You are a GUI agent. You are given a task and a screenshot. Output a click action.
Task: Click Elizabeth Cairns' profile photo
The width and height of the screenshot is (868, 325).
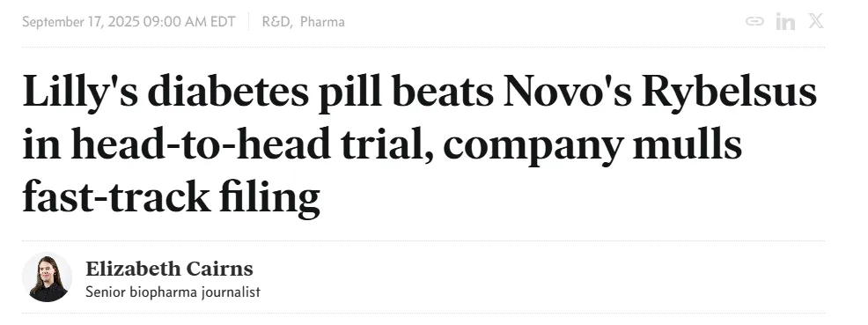tap(47, 277)
